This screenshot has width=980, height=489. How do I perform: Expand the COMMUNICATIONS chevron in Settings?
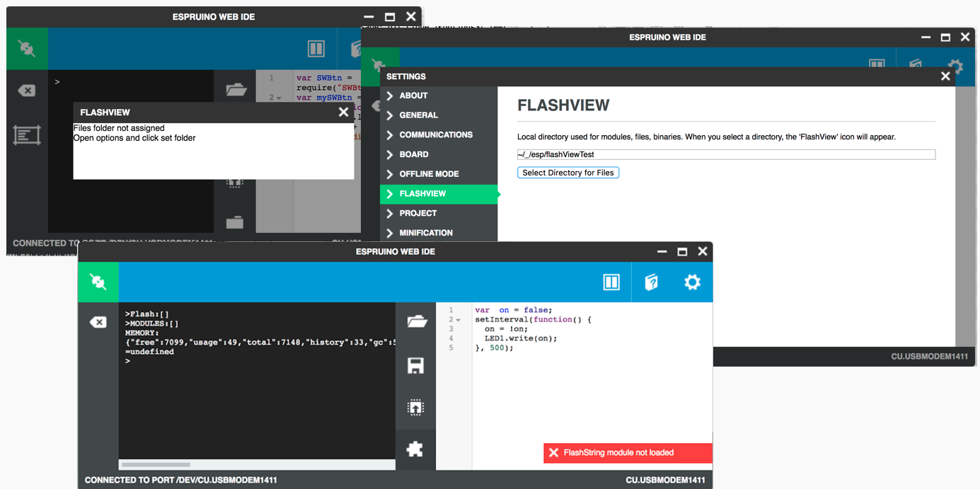(x=390, y=135)
